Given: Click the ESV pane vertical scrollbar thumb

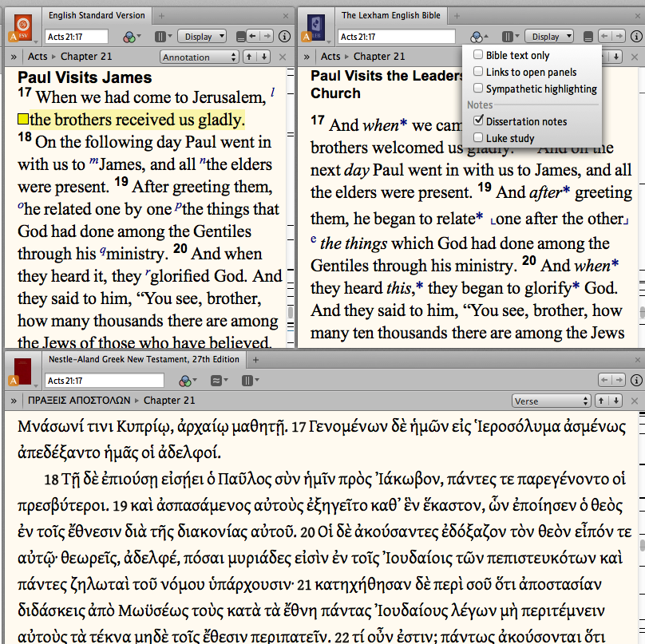Looking at the screenshot, I should (291, 312).
